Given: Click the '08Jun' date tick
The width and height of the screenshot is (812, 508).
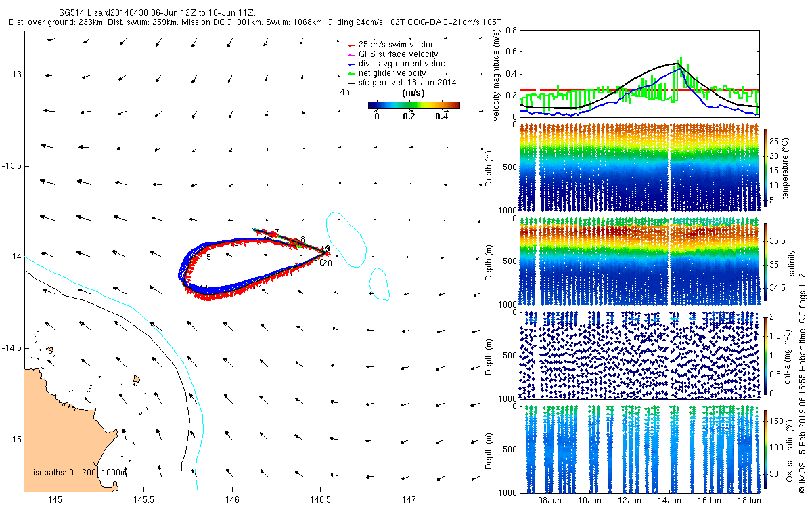Looking at the screenshot, I should tap(549, 501).
